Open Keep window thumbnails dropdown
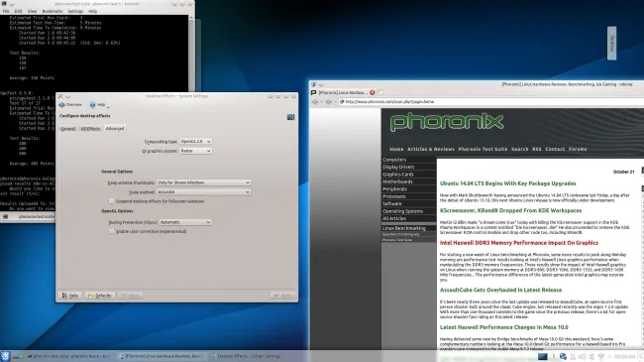The height and width of the screenshot is (362, 644). pos(204,182)
